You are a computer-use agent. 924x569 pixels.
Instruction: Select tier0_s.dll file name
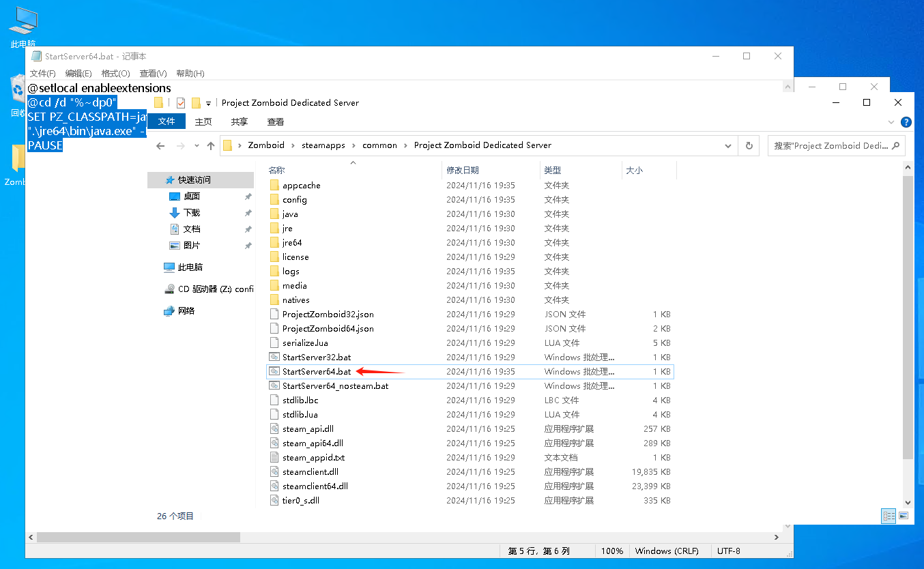click(301, 501)
